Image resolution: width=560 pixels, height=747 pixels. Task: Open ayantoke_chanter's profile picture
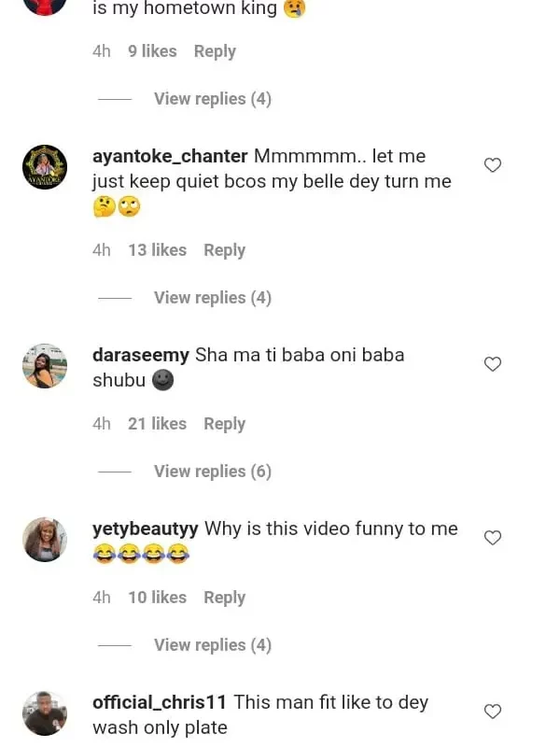tap(45, 167)
